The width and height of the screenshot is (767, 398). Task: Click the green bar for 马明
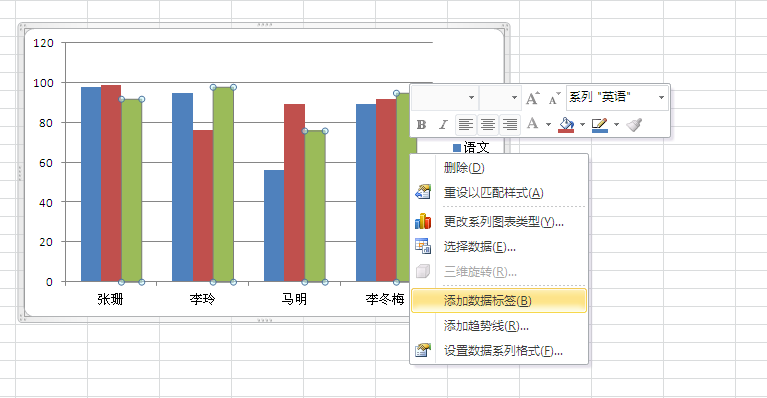click(x=315, y=206)
